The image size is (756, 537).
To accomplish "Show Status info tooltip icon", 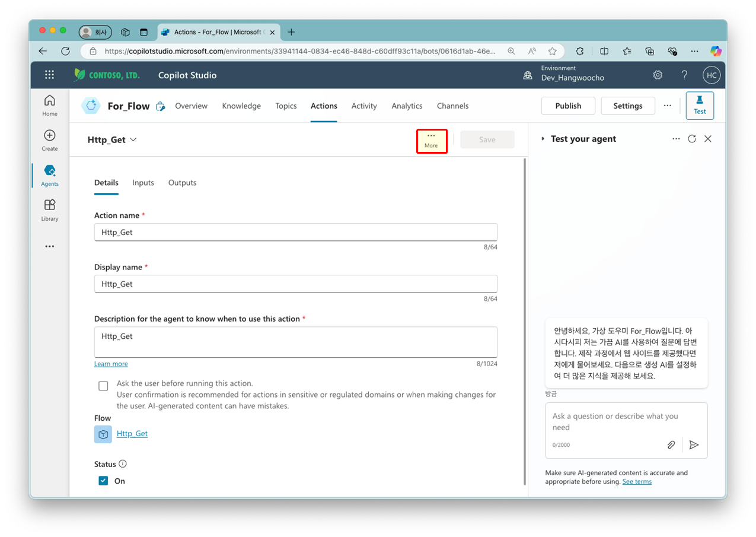I will pos(123,464).
